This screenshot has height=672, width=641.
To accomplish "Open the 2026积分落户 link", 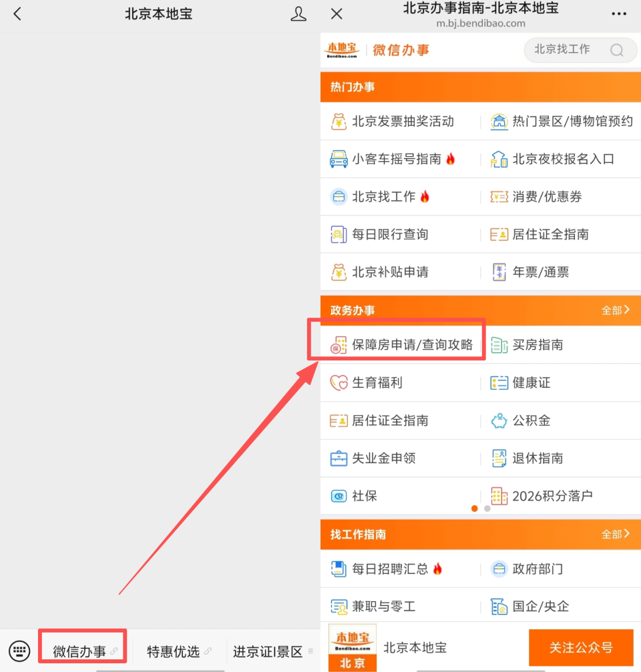I will click(552, 496).
